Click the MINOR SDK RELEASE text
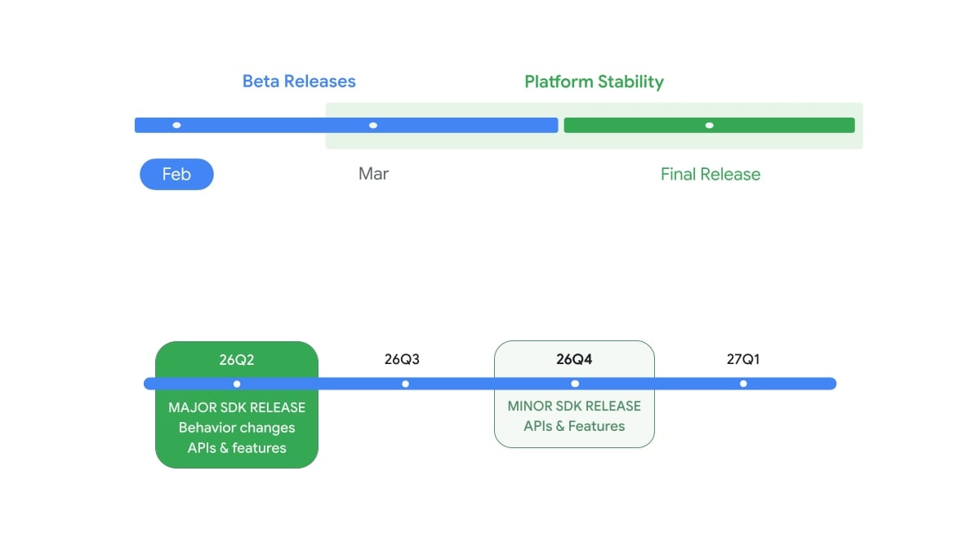The image size is (980, 551). click(x=574, y=406)
